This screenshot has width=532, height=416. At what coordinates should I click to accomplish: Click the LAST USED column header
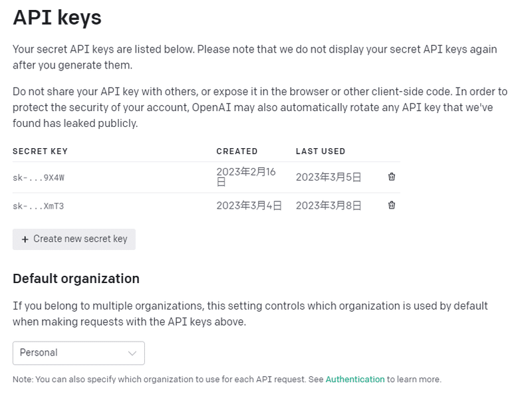[x=321, y=152]
